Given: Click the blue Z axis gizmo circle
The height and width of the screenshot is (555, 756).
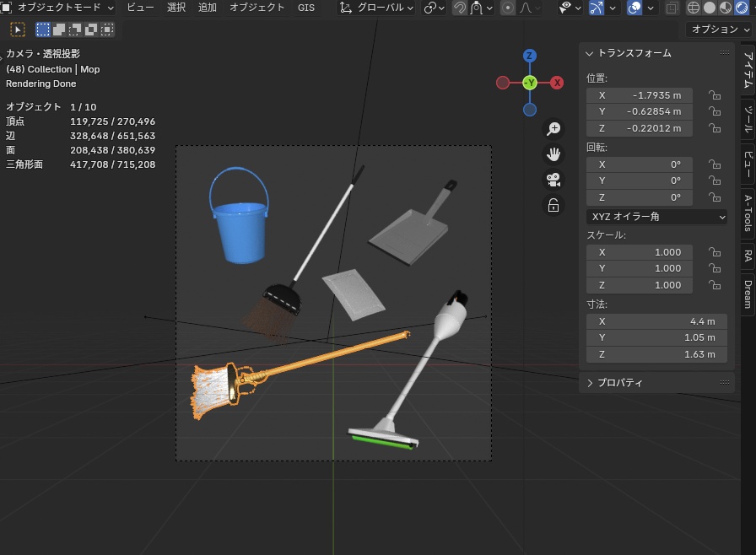Looking at the screenshot, I should pyautogui.click(x=529, y=57).
